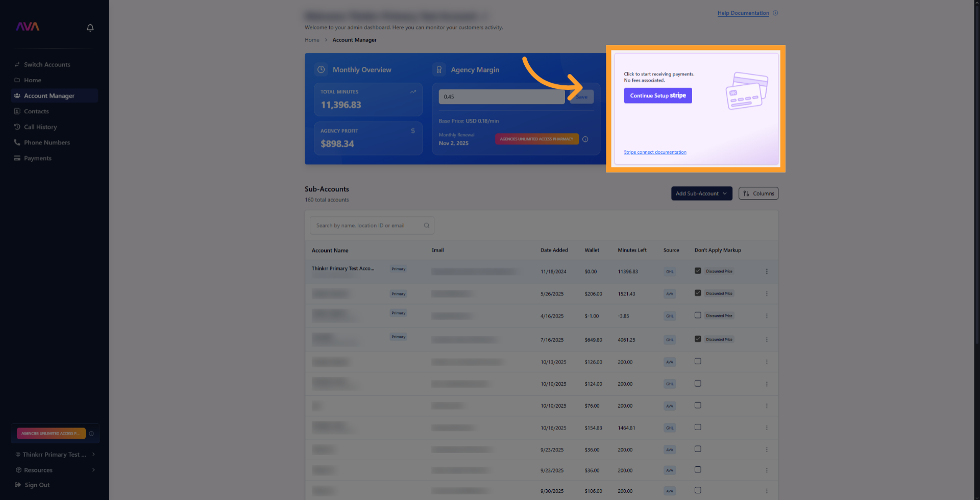
Task: Click the Help Documentation link
Action: (743, 13)
